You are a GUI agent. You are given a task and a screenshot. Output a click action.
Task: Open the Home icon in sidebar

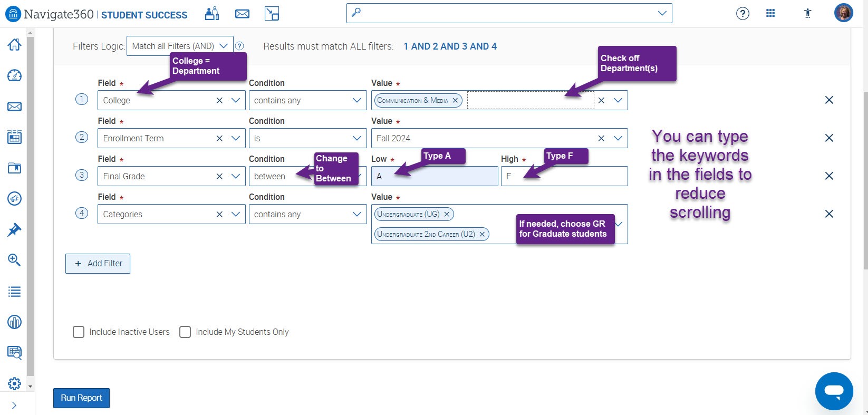pyautogui.click(x=14, y=45)
